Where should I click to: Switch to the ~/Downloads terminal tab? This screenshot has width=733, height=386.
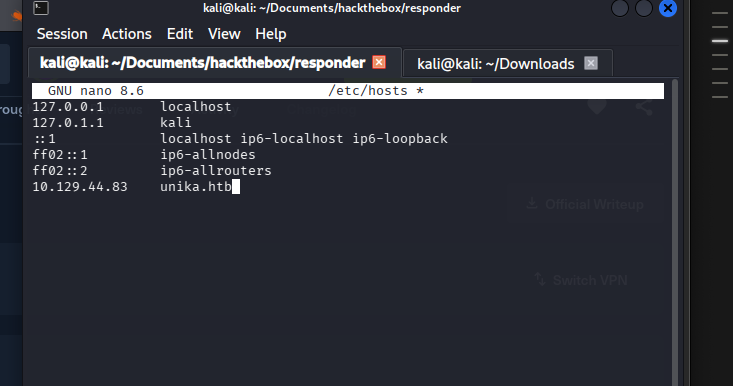(507, 64)
